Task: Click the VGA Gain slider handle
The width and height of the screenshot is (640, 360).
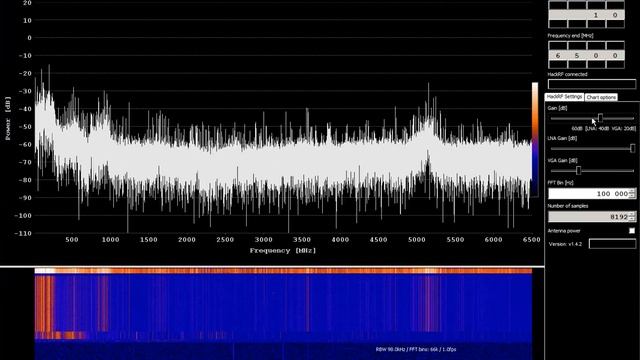Action: pos(578,170)
